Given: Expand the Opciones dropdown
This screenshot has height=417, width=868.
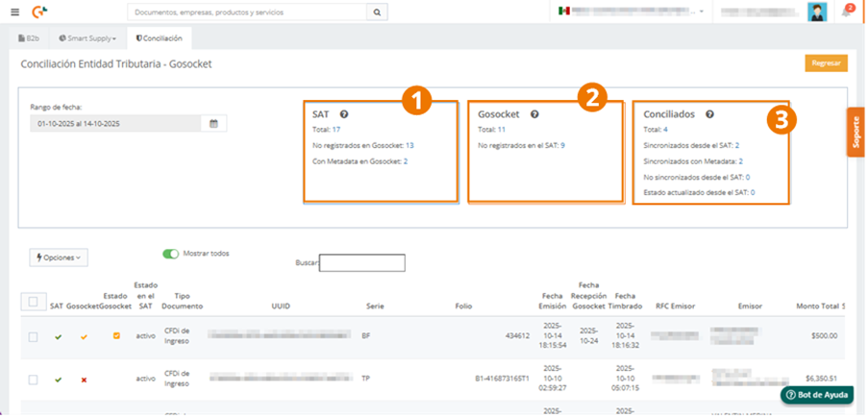Looking at the screenshot, I should tap(59, 258).
